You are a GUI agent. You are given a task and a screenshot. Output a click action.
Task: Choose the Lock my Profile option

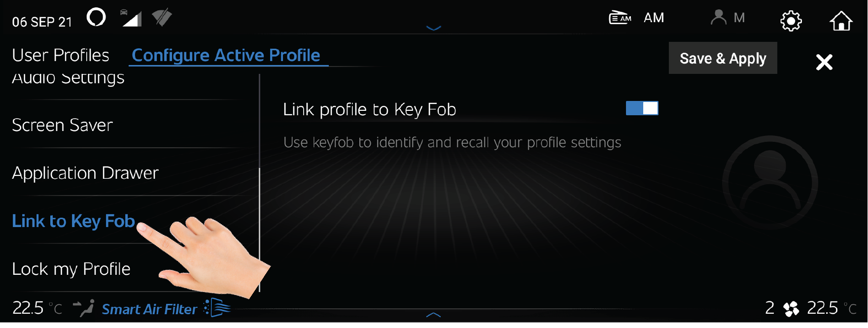click(71, 269)
